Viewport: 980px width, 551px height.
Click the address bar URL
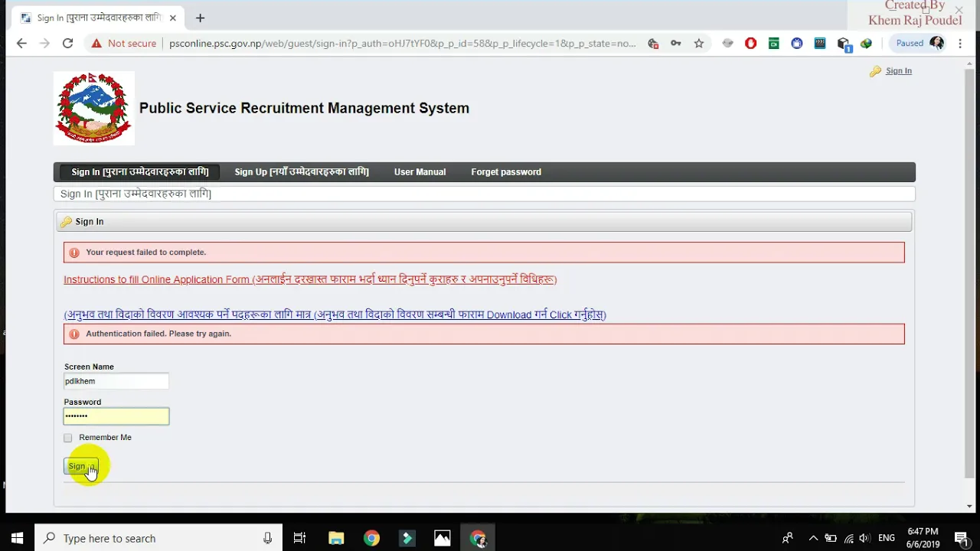click(x=403, y=44)
